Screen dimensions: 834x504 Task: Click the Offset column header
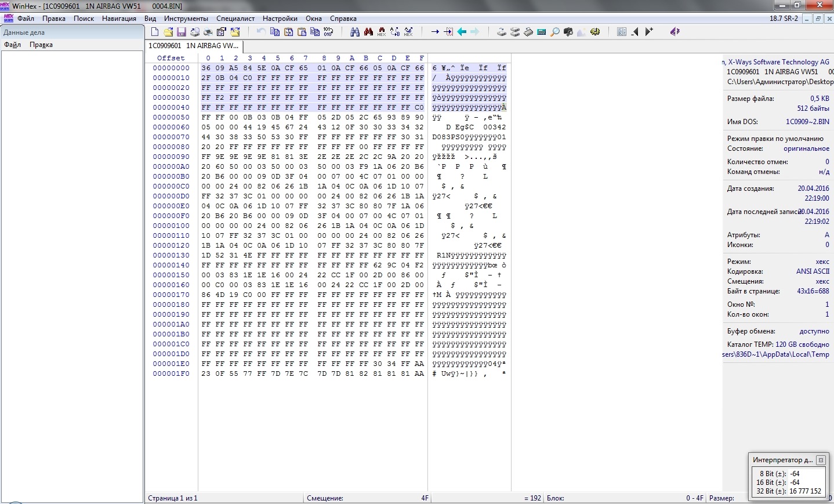tap(171, 58)
